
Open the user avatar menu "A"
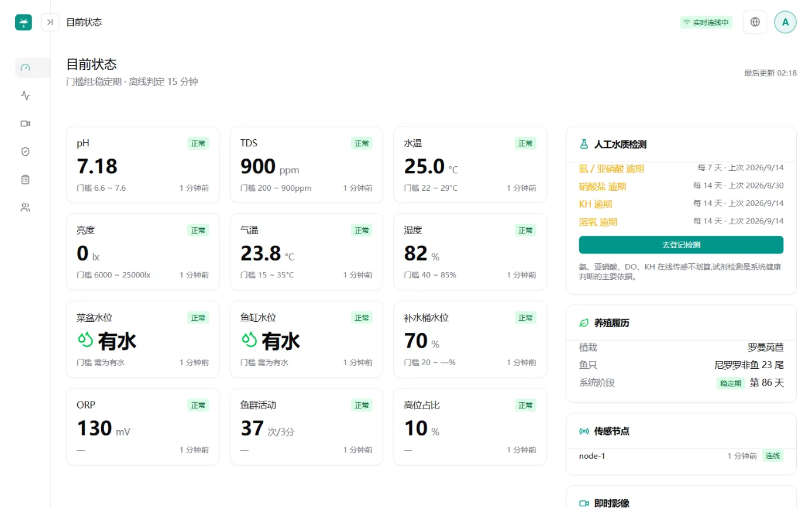tap(785, 22)
